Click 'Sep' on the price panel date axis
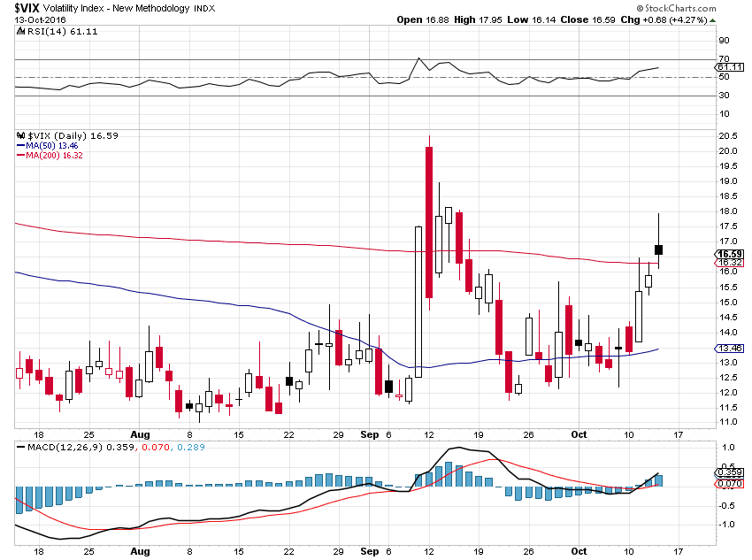This screenshot has width=752, height=560. pyautogui.click(x=369, y=434)
